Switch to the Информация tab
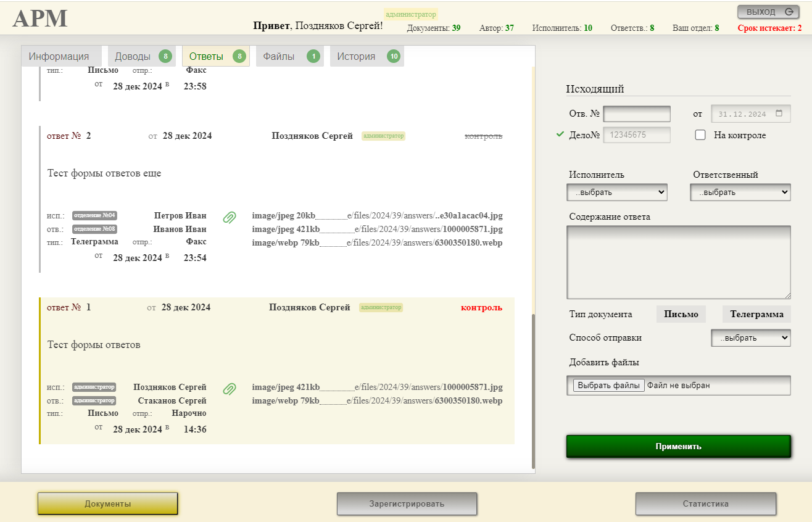812x522 pixels. (x=62, y=56)
